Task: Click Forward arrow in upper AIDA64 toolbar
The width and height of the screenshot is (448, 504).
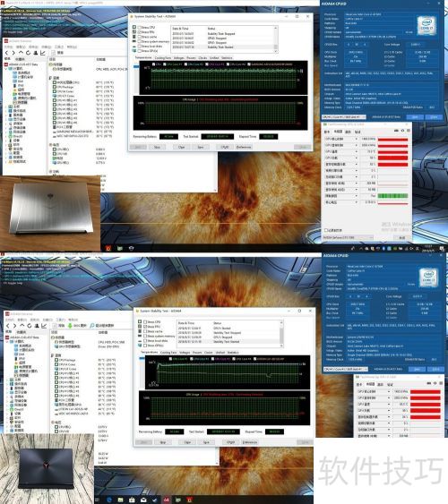Action: point(13,53)
